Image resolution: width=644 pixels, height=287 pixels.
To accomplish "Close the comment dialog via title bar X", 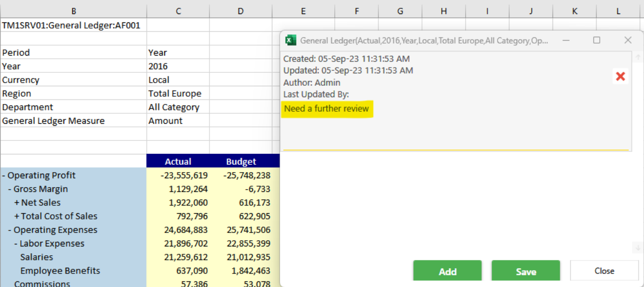I will click(628, 40).
